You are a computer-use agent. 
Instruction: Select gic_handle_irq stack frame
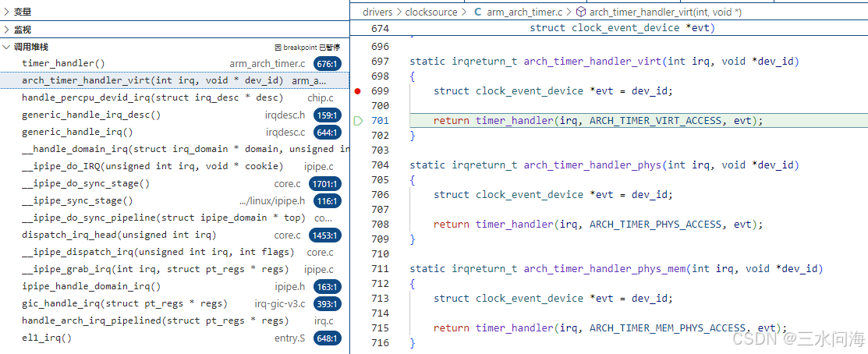pyautogui.click(x=175, y=303)
